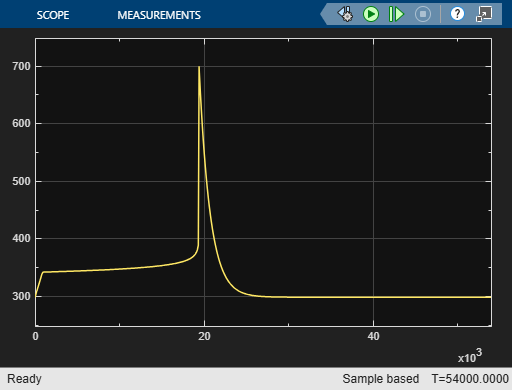Click the Step Forward button
Viewport: 512px width, 390px height.
point(396,14)
